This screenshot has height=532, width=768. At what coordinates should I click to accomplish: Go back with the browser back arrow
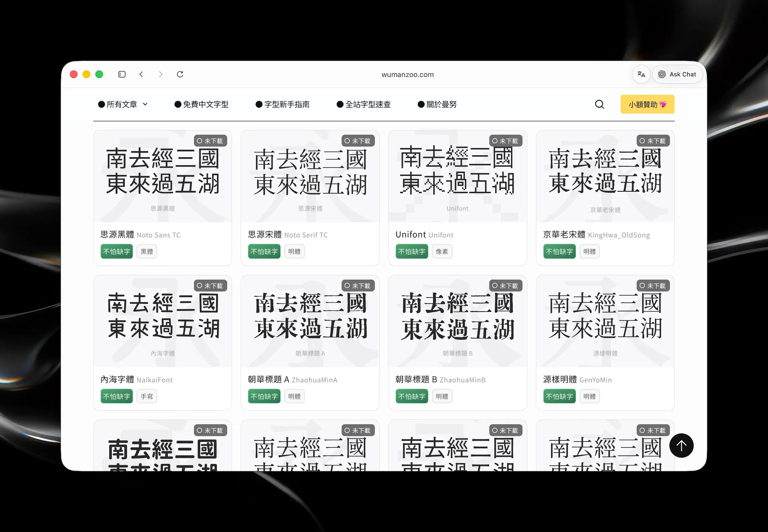pos(141,74)
